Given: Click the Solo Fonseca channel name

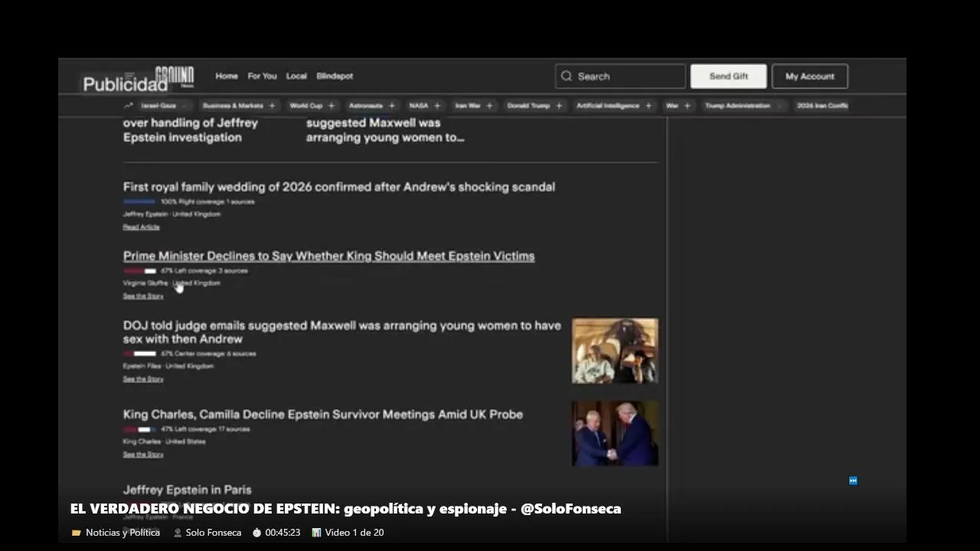Looking at the screenshot, I should [214, 533].
